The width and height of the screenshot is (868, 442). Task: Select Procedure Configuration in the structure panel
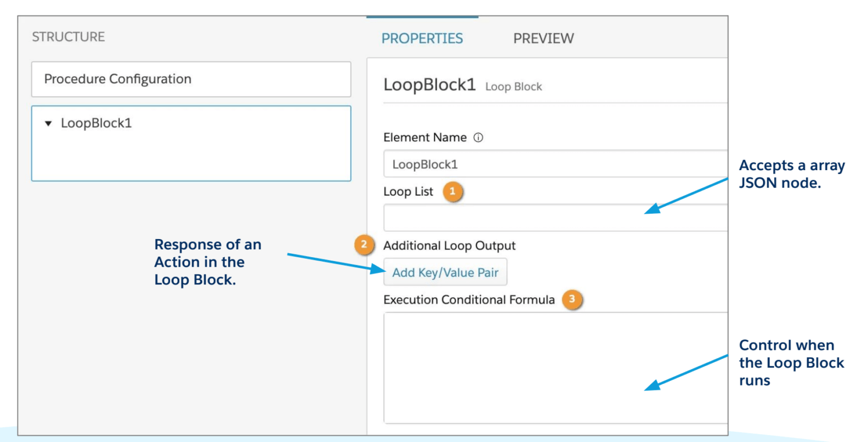[191, 79]
